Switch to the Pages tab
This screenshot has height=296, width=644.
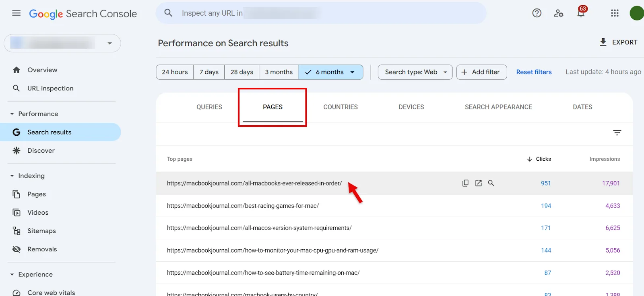[x=272, y=107]
